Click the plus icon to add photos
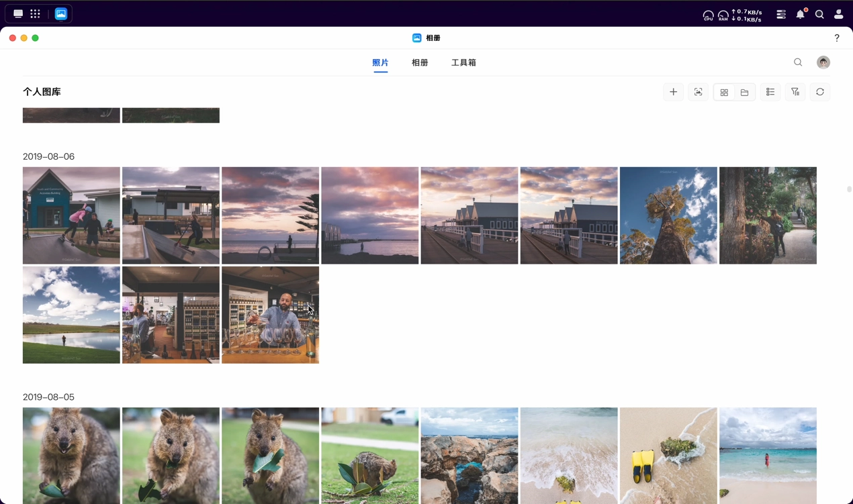853x504 pixels. 673,92
